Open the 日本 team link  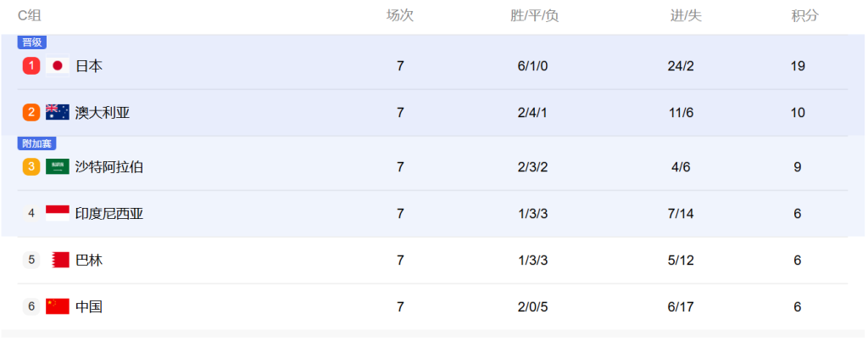click(89, 66)
